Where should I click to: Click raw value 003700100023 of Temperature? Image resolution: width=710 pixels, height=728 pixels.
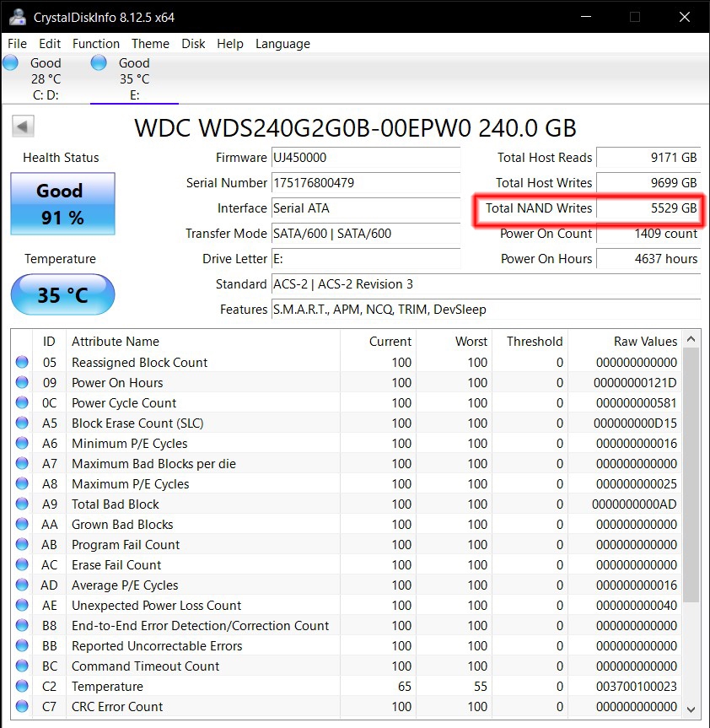[636, 686]
